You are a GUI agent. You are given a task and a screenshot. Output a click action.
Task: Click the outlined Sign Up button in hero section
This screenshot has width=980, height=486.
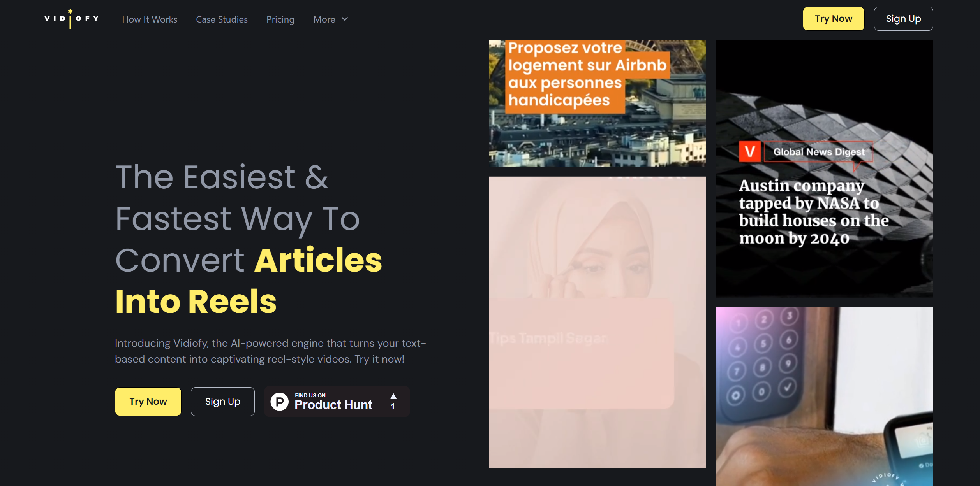[222, 401]
